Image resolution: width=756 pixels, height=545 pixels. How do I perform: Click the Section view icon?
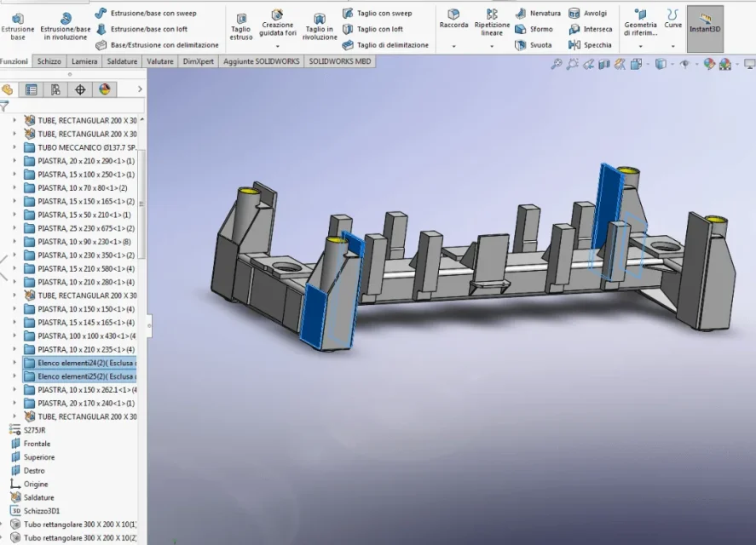click(604, 64)
